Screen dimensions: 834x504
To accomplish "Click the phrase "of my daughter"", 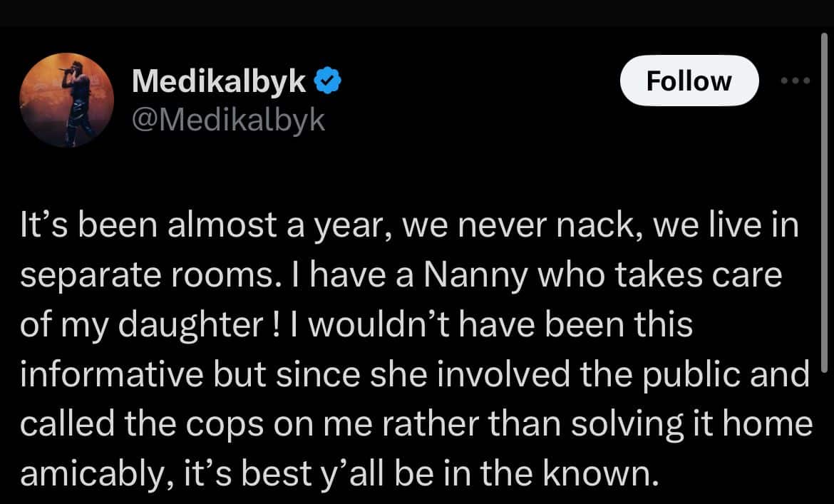I will (x=141, y=326).
